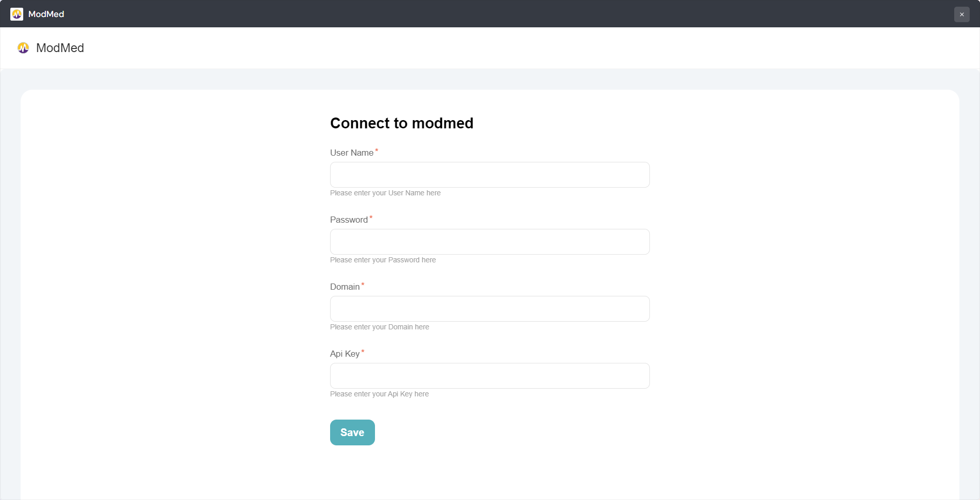Viewport: 980px width, 500px height.
Task: Click the ModMed header text
Action: (x=60, y=47)
